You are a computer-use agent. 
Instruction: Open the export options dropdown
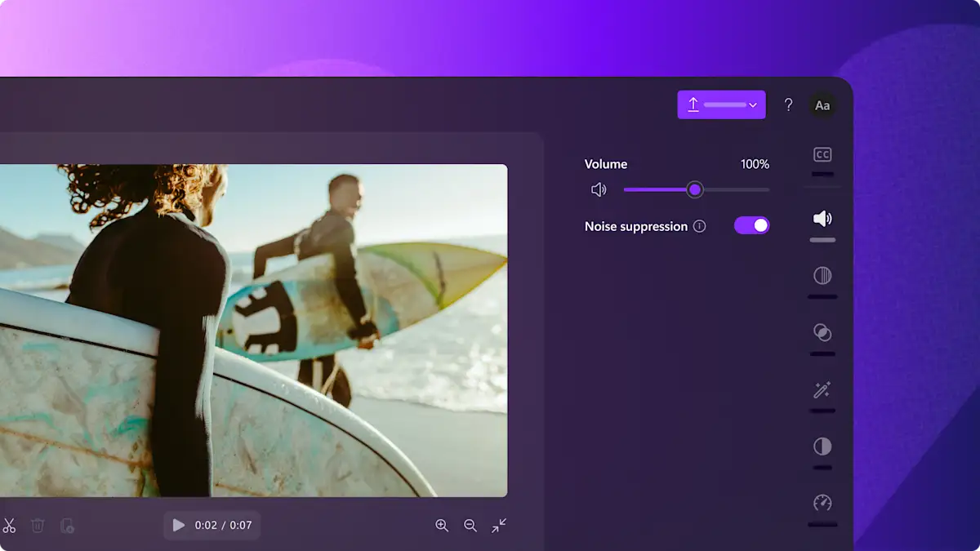[x=753, y=104]
